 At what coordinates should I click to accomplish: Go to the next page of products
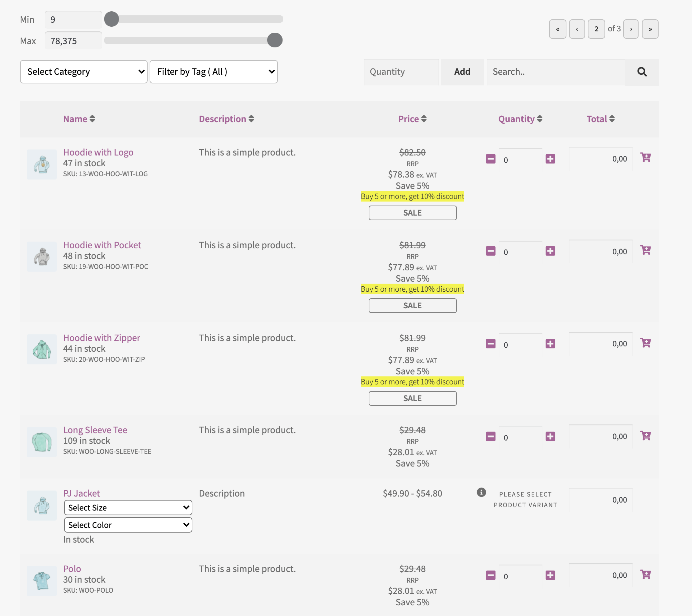click(x=631, y=29)
